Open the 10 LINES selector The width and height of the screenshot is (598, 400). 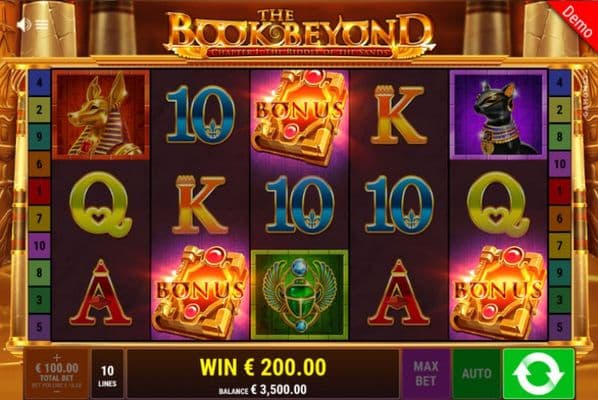click(107, 374)
